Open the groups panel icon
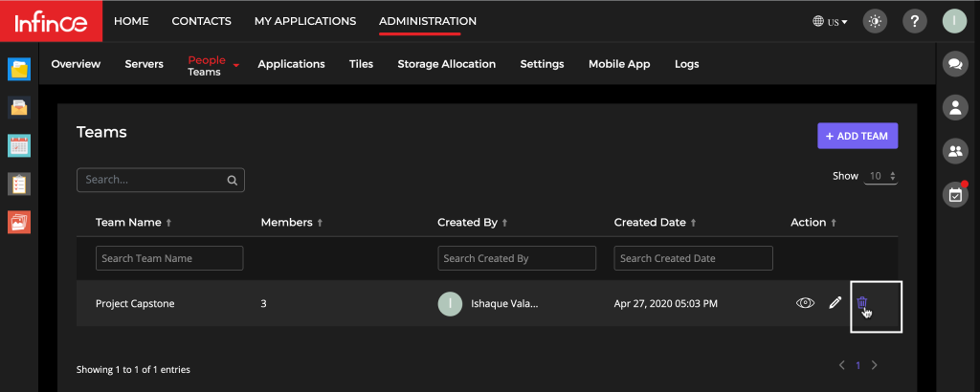Screen dimensions: 980x392 (x=955, y=151)
